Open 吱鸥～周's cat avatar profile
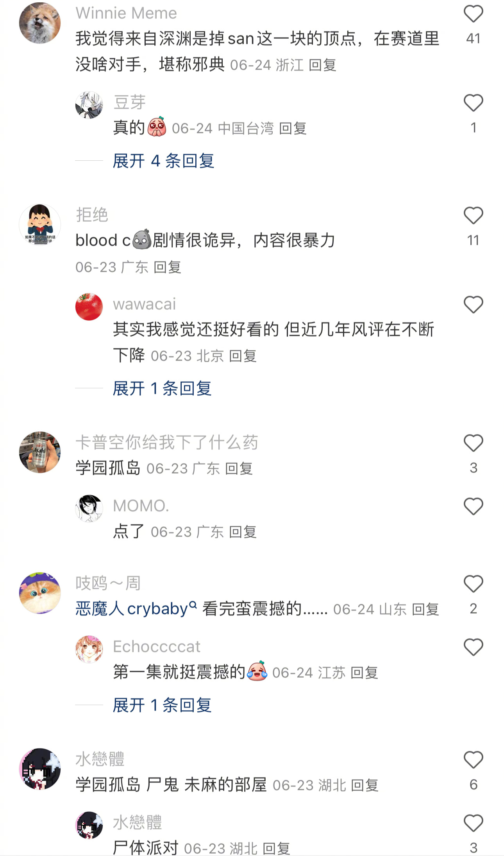This screenshot has height=856, width=504. point(40,593)
